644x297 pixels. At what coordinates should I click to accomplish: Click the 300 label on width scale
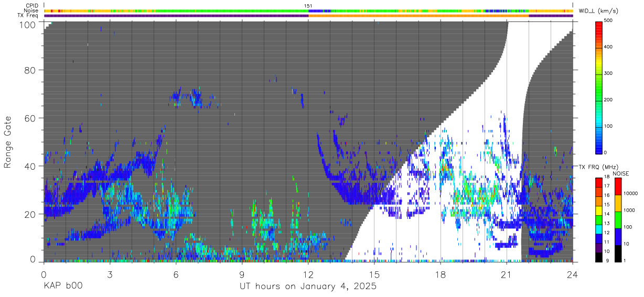coord(609,73)
